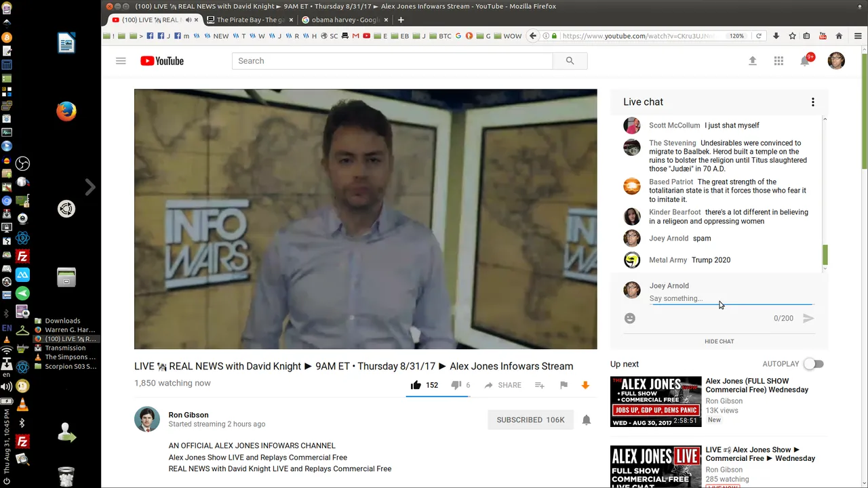Click the Firefox home button
The height and width of the screenshot is (488, 868).
(839, 36)
